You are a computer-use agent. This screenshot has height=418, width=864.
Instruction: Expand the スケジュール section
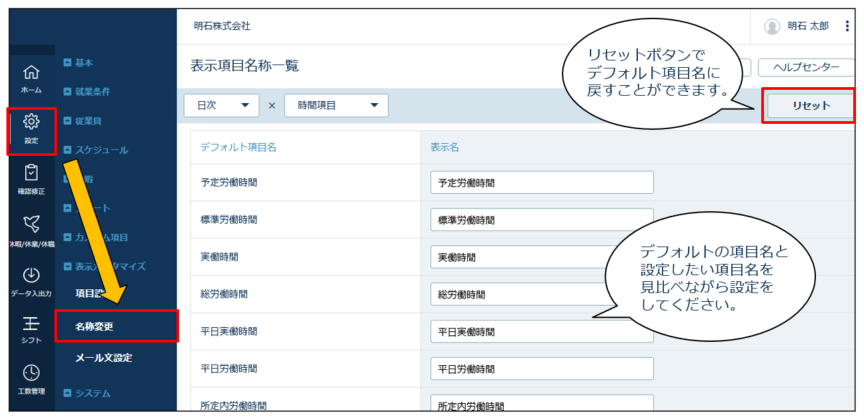[x=96, y=150]
